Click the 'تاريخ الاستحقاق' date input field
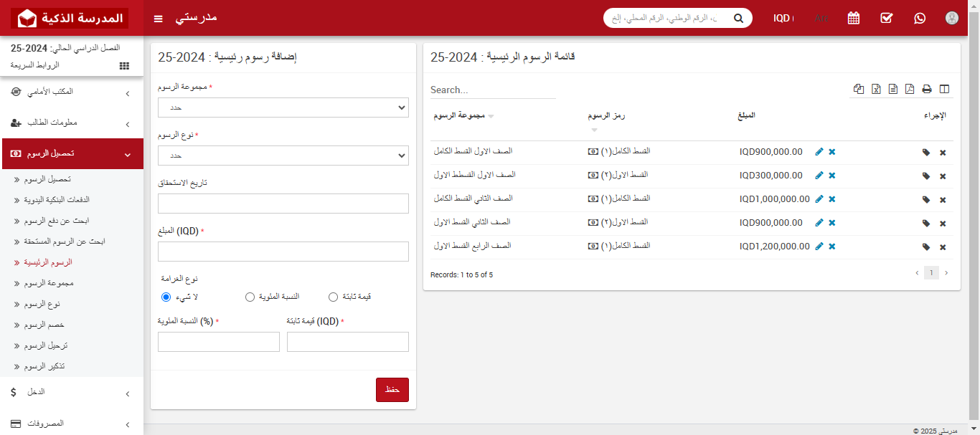The image size is (980, 435). pos(283,204)
